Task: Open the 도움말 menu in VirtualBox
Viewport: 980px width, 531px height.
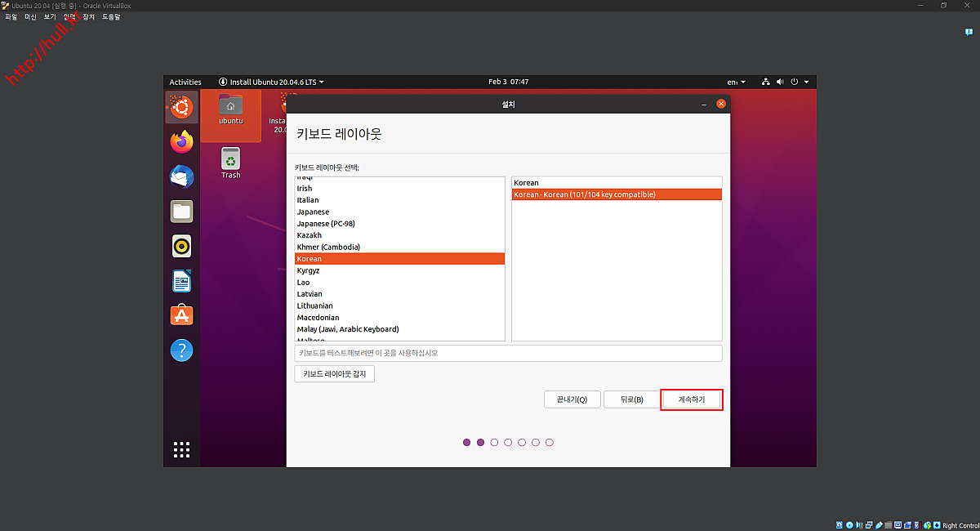Action: coord(111,16)
